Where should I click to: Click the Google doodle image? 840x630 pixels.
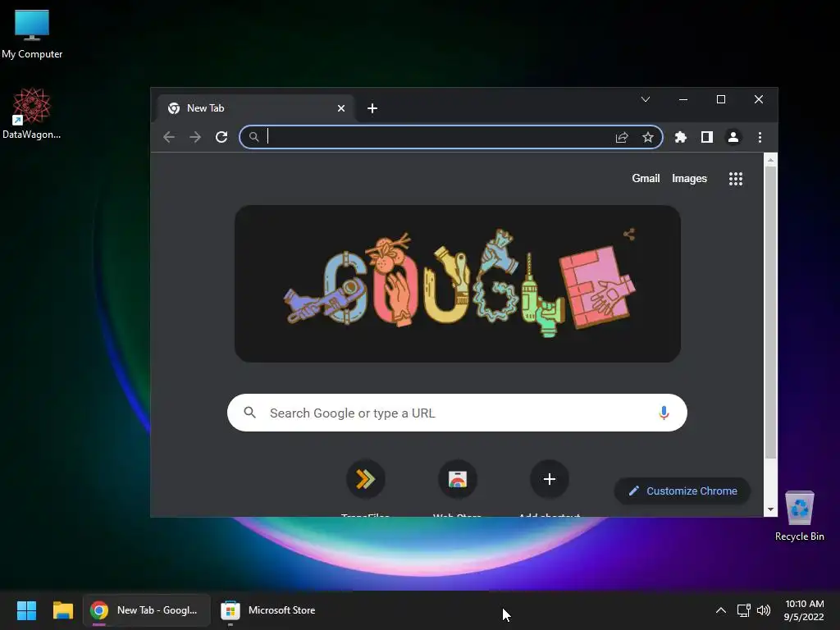coord(458,283)
